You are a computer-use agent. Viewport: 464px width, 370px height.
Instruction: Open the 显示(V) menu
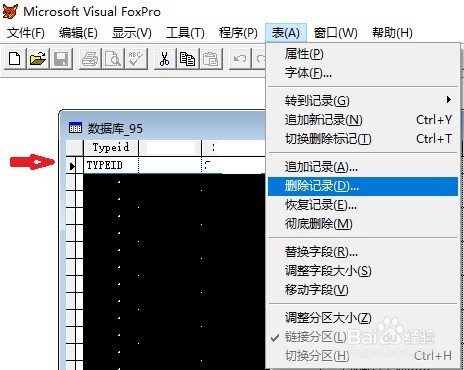point(132,33)
